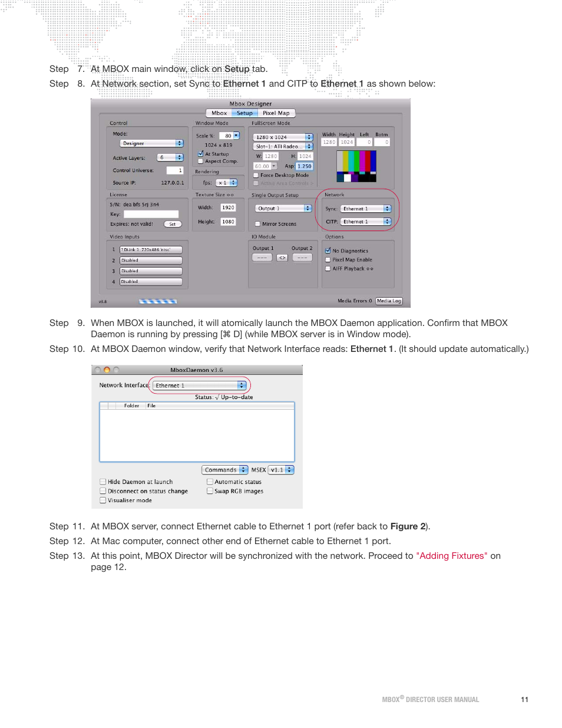Minimize the MboxDaemon window
Image resolution: width=562 pixels, height=728 pixels.
pos(107,370)
